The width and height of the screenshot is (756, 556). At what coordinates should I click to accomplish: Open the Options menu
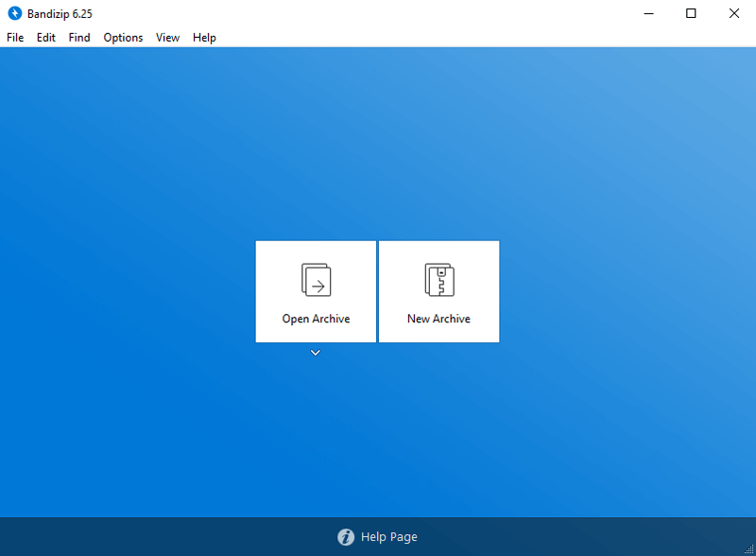(x=123, y=38)
